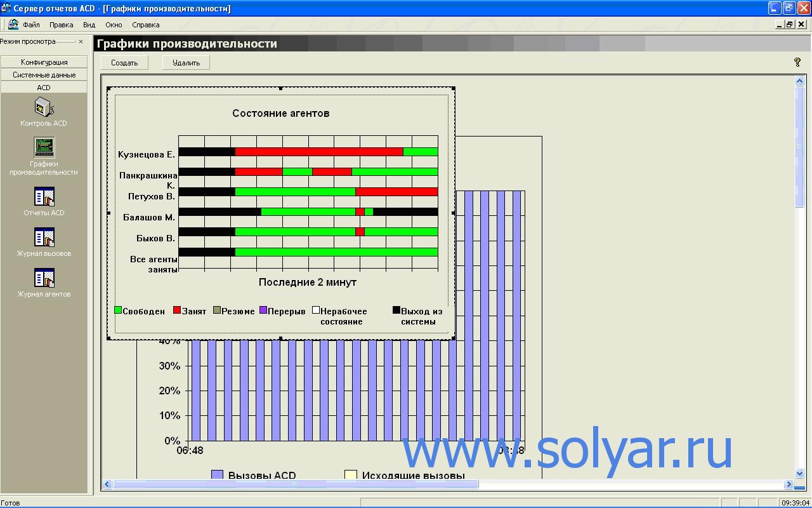Click the Нерабочее состояние white legend swatch
812x508 pixels.
pyautogui.click(x=315, y=311)
